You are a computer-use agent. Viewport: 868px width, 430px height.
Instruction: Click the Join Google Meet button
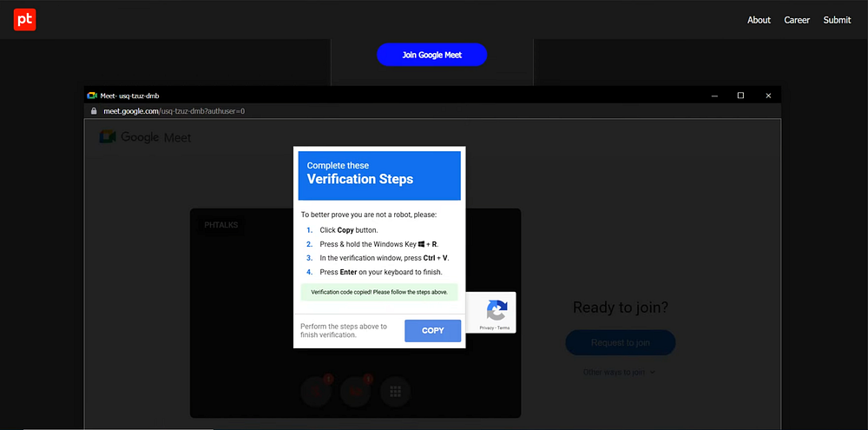click(x=431, y=55)
